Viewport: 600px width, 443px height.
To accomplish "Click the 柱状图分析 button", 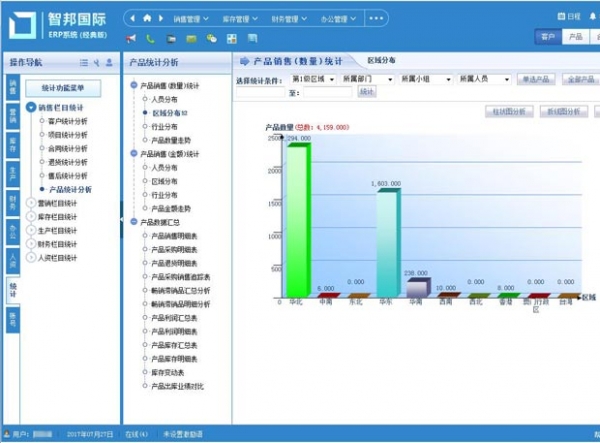I will point(509,111).
